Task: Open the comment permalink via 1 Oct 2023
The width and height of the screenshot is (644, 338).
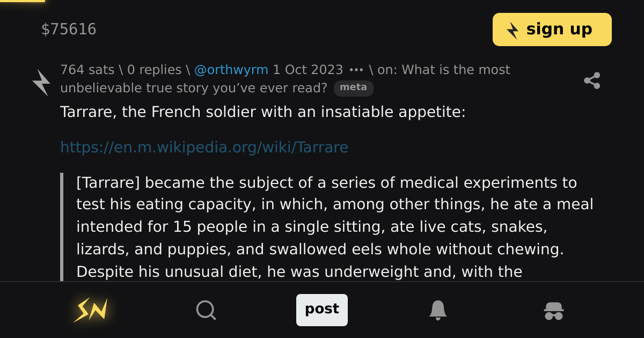Action: pyautogui.click(x=308, y=69)
